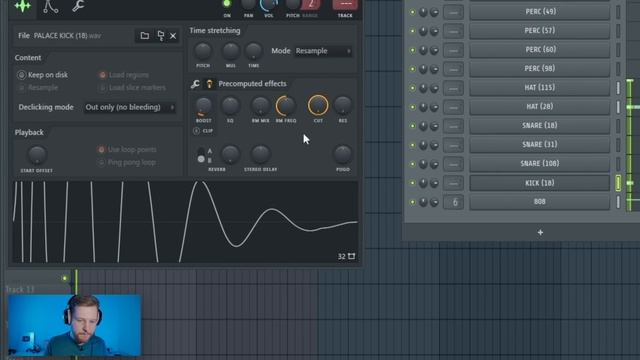Select the SNARE (18) channel button
This screenshot has height=360, width=640.
(x=540, y=126)
